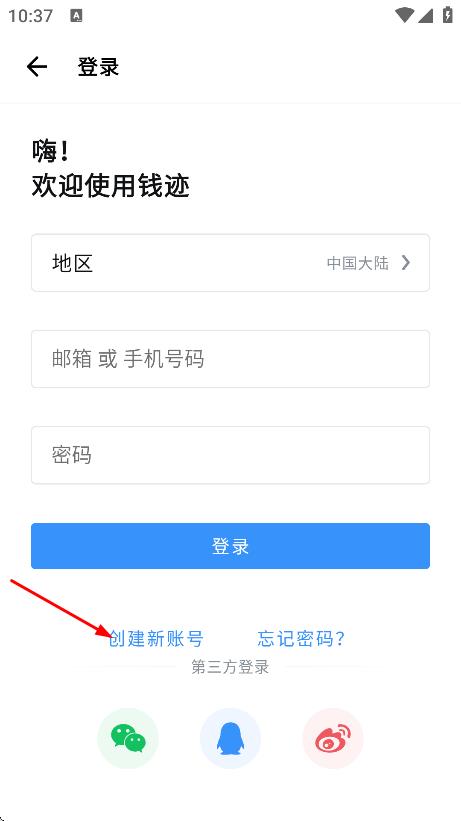Expand region list via the chevron arrow
Viewport: 461px width, 821px height.
[x=405, y=263]
